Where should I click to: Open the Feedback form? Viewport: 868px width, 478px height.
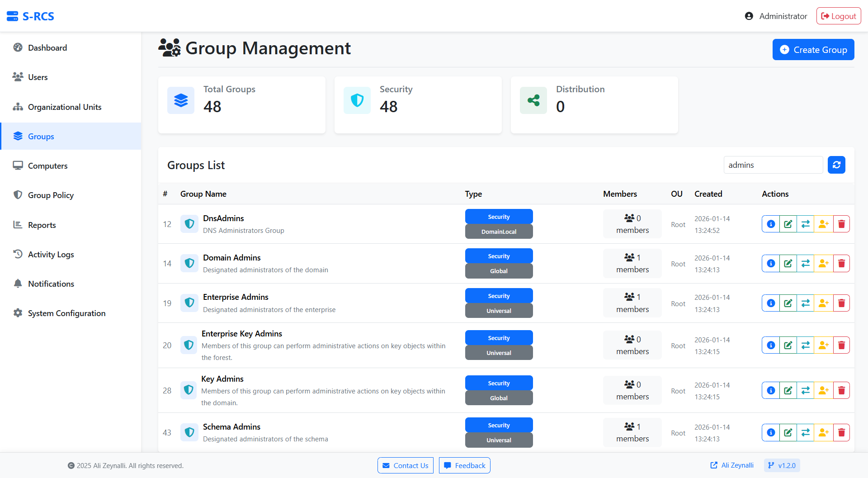(464, 465)
